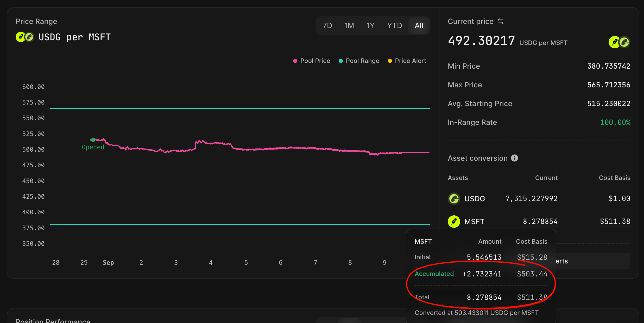
Task: Toggle the Pool Price legend series
Action: (x=312, y=61)
